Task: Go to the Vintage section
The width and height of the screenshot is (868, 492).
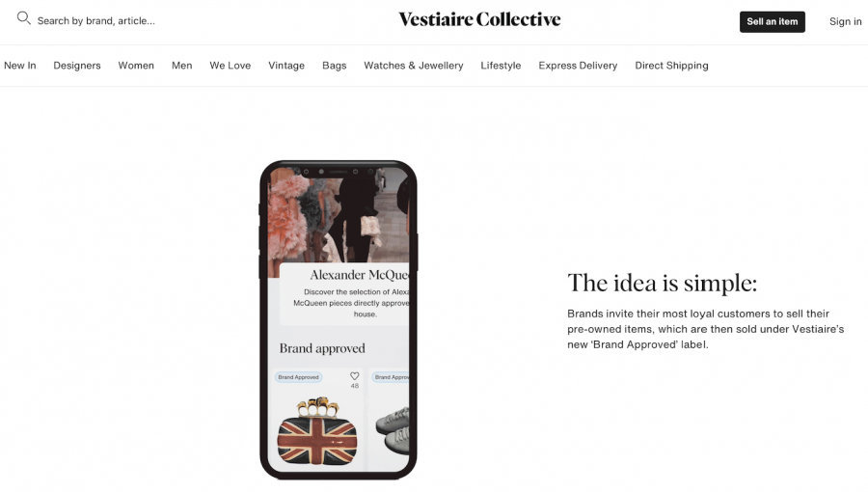Action: click(x=286, y=66)
